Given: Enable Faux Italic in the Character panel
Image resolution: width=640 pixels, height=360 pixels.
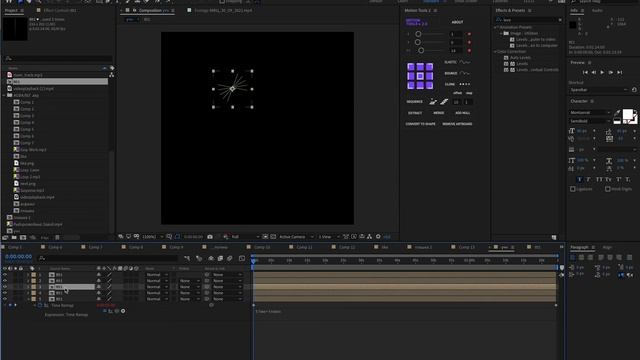Looking at the screenshot, I should pyautogui.click(x=589, y=180).
